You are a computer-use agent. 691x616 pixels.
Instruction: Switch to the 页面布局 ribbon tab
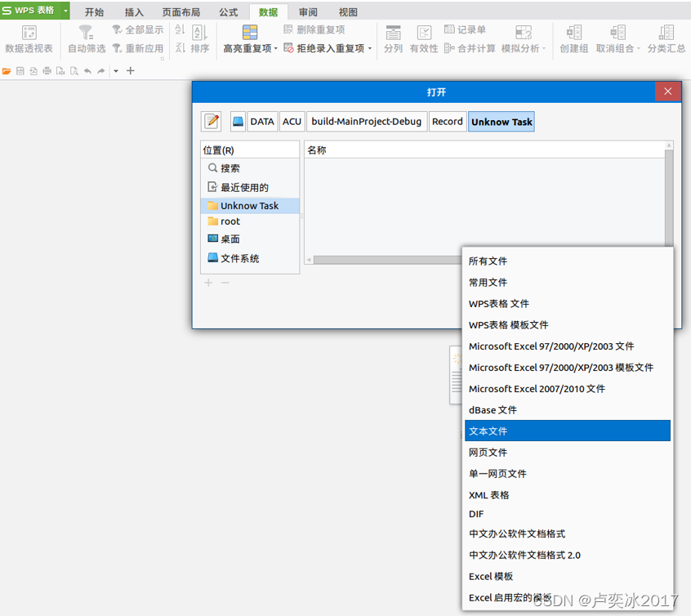pos(181,12)
